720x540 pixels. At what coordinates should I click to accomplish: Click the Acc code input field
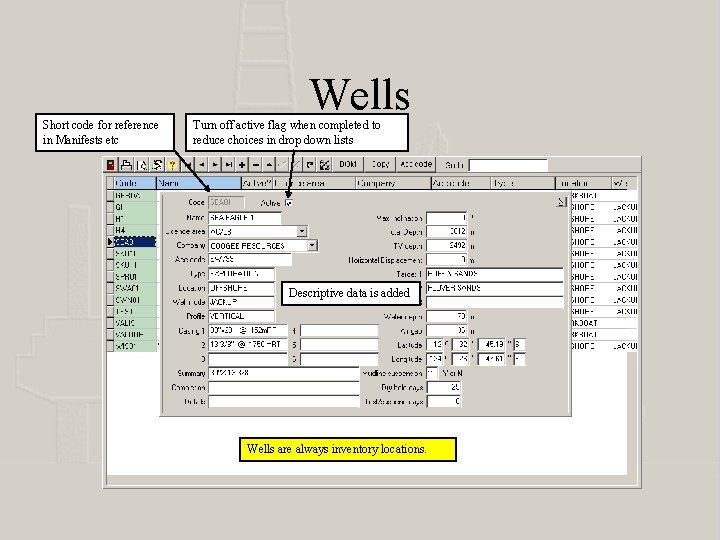point(250,260)
